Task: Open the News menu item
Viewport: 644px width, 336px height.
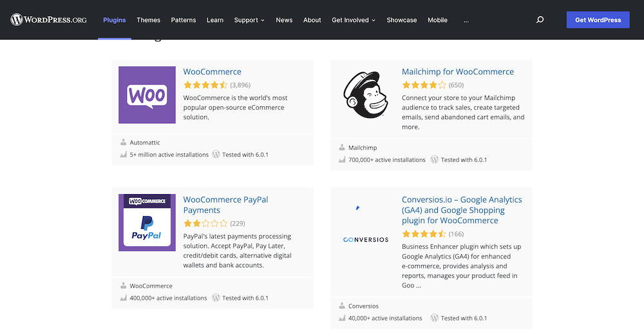Action: coord(284,20)
